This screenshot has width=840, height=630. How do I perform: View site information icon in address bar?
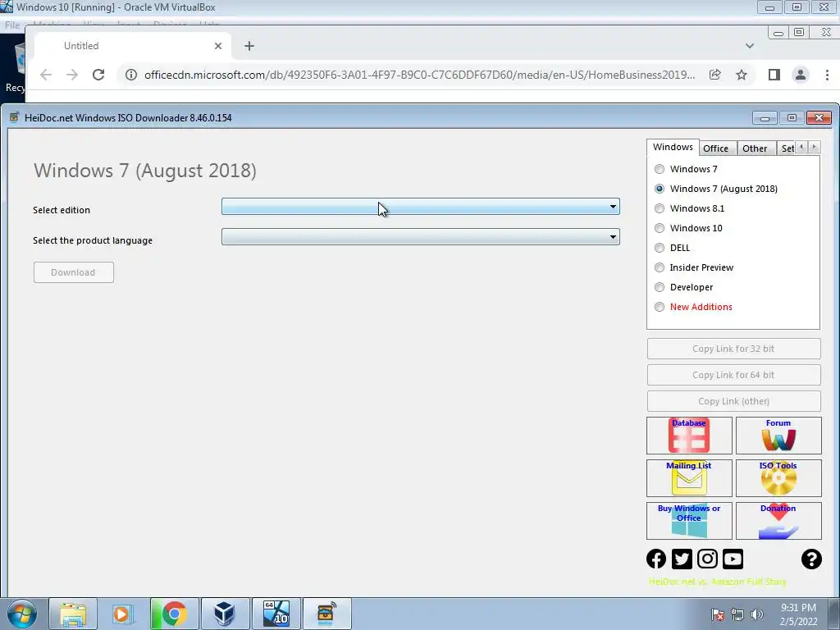[131, 75]
